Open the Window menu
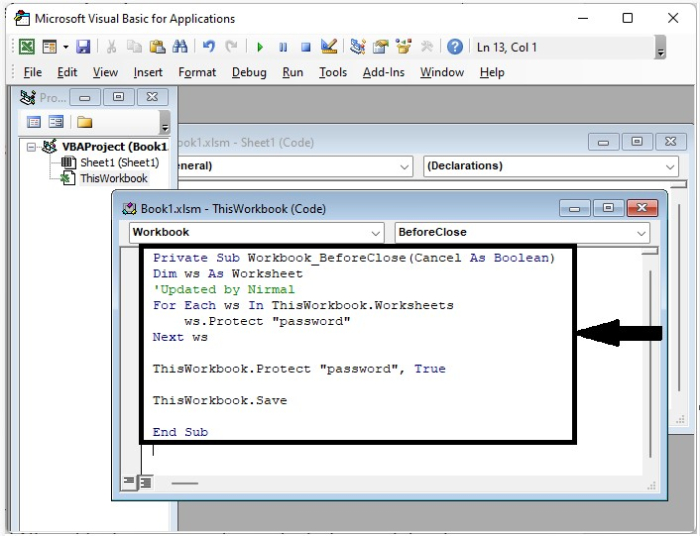The height and width of the screenshot is (536, 700). coord(442,72)
